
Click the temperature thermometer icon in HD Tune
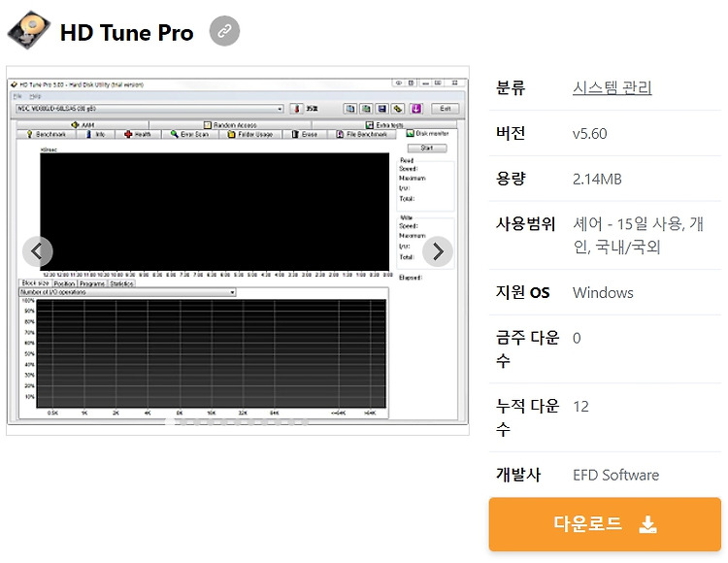(x=296, y=109)
